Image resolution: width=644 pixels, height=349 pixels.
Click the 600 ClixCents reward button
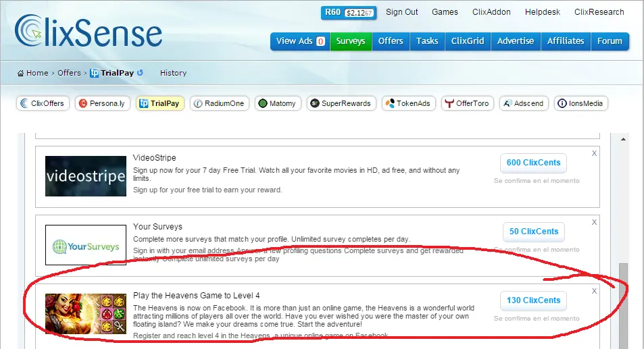(x=534, y=163)
